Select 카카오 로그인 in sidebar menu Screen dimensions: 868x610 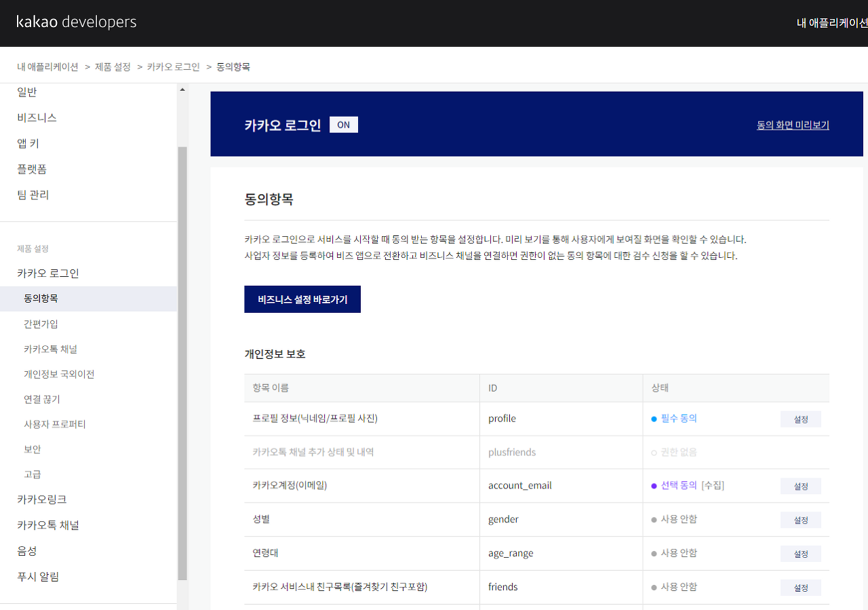[x=48, y=273]
